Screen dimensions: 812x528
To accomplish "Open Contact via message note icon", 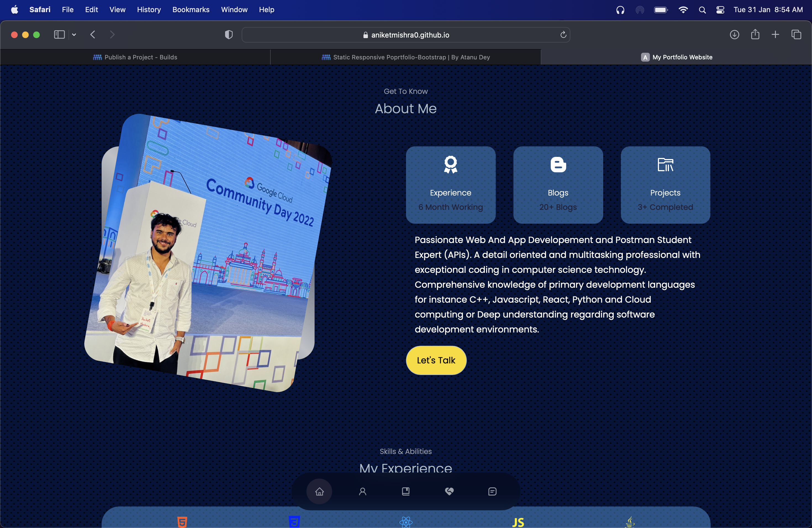I will point(492,491).
